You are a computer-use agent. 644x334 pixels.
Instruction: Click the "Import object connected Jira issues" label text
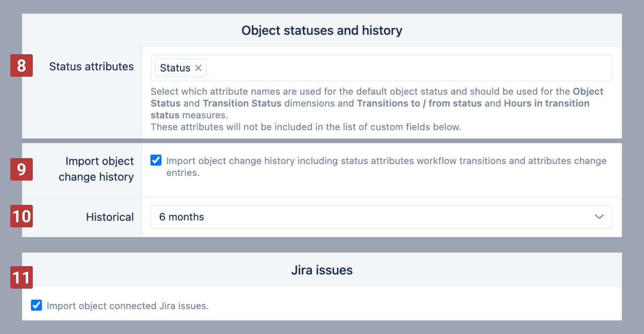(127, 306)
